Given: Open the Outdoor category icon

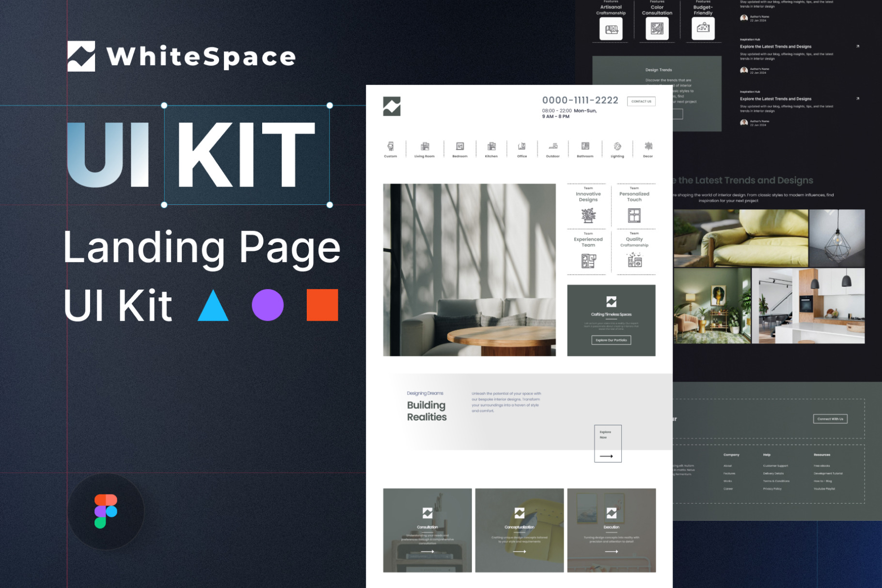Looking at the screenshot, I should [553, 147].
